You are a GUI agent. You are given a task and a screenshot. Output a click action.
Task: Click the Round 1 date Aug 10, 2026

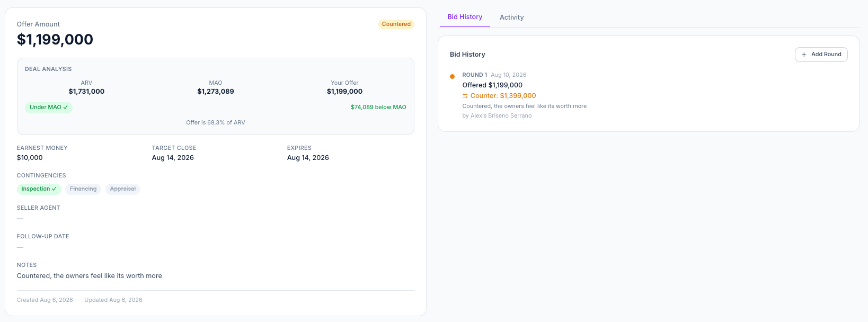pos(509,75)
